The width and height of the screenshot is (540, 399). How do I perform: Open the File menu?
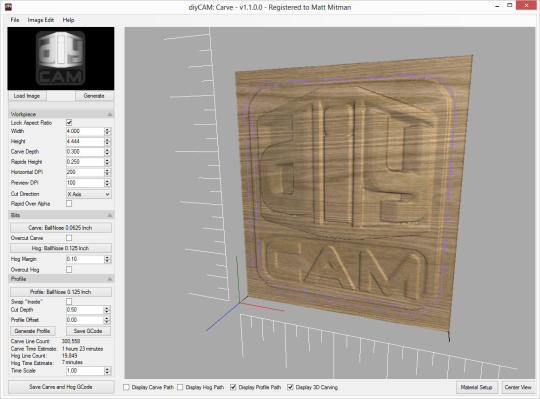(15, 20)
